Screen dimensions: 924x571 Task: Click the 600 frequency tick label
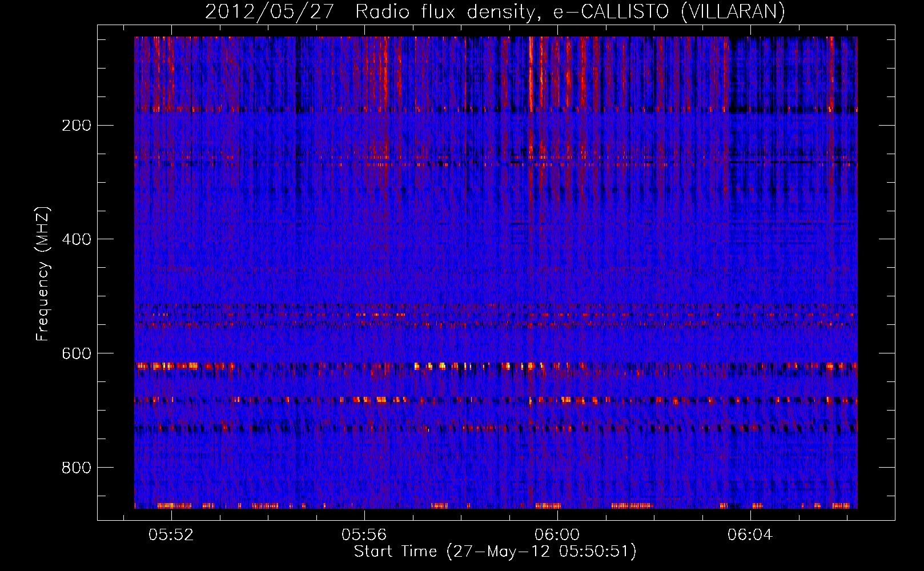77,353
